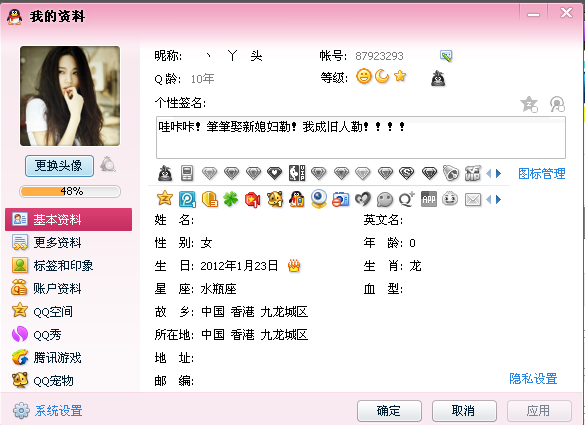The width and height of the screenshot is (585, 425).
Task: Show previous icons in the gray diamond row
Action: (489, 174)
